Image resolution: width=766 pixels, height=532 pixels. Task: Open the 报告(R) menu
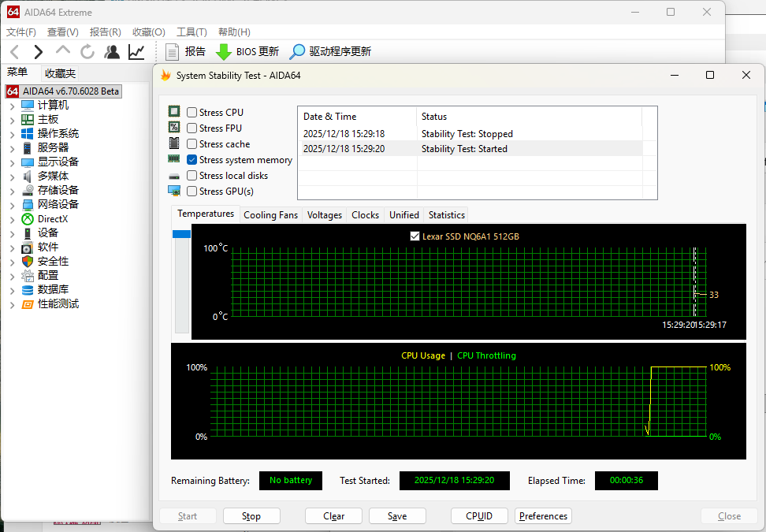(105, 32)
